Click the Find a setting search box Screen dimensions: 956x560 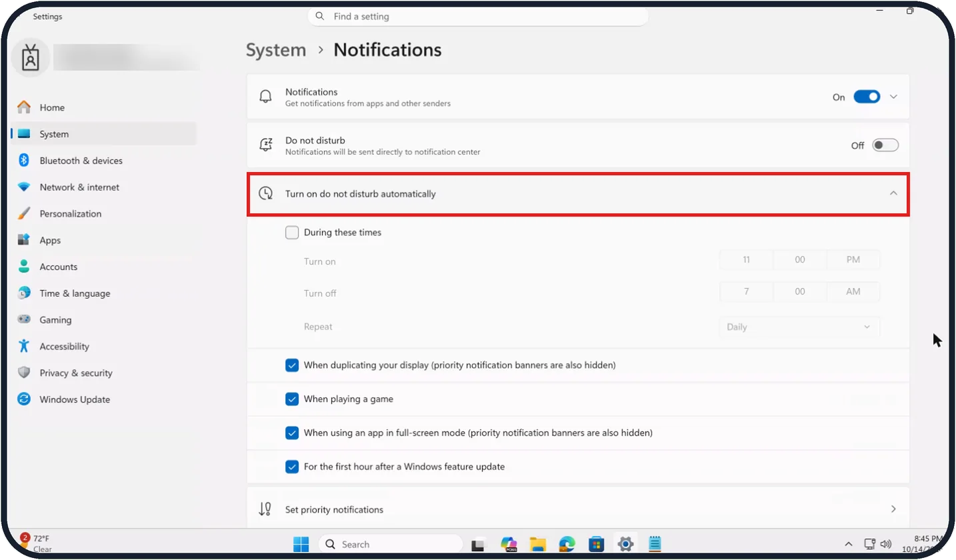pyautogui.click(x=478, y=16)
